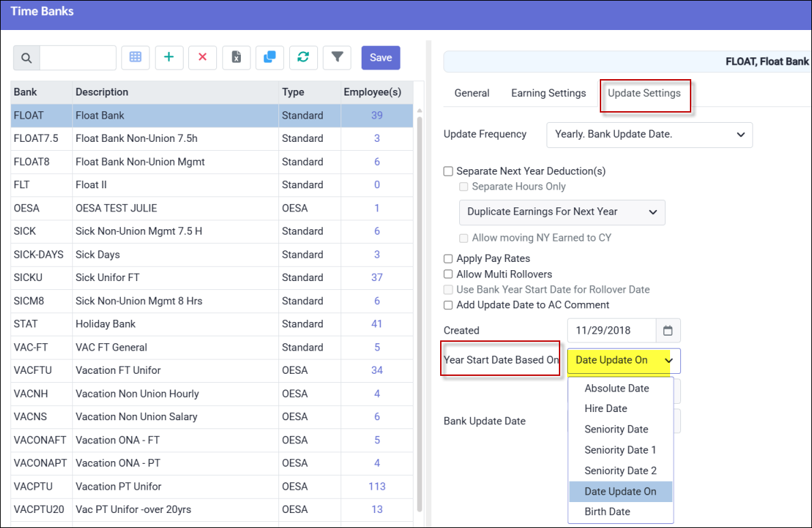Refresh the time banks list
This screenshot has height=528, width=812.
tap(304, 57)
